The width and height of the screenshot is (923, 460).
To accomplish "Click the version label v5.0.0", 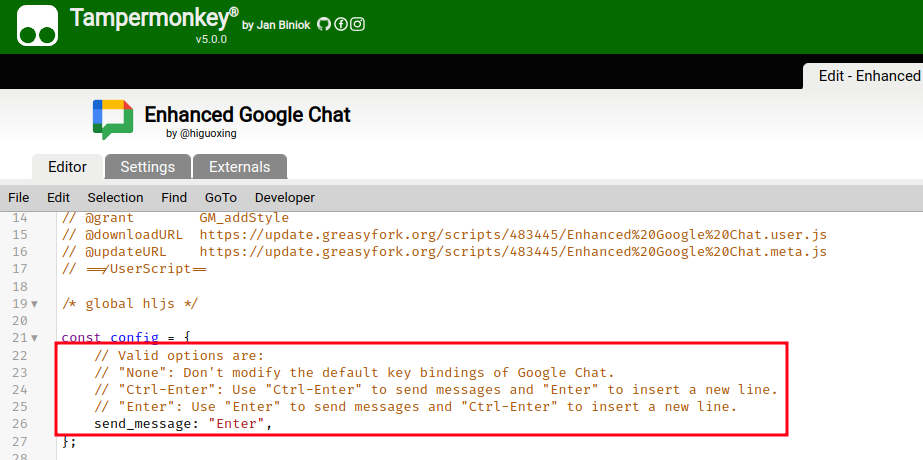I will pos(211,39).
